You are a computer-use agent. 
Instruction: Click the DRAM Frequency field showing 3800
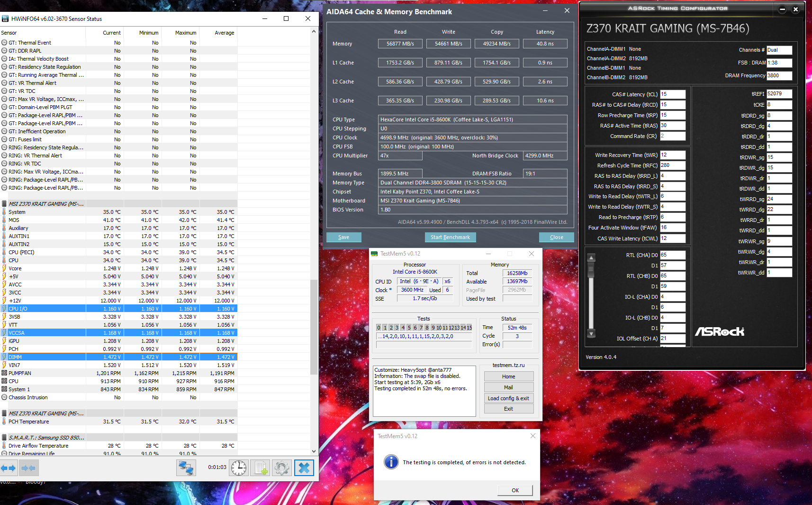point(779,75)
